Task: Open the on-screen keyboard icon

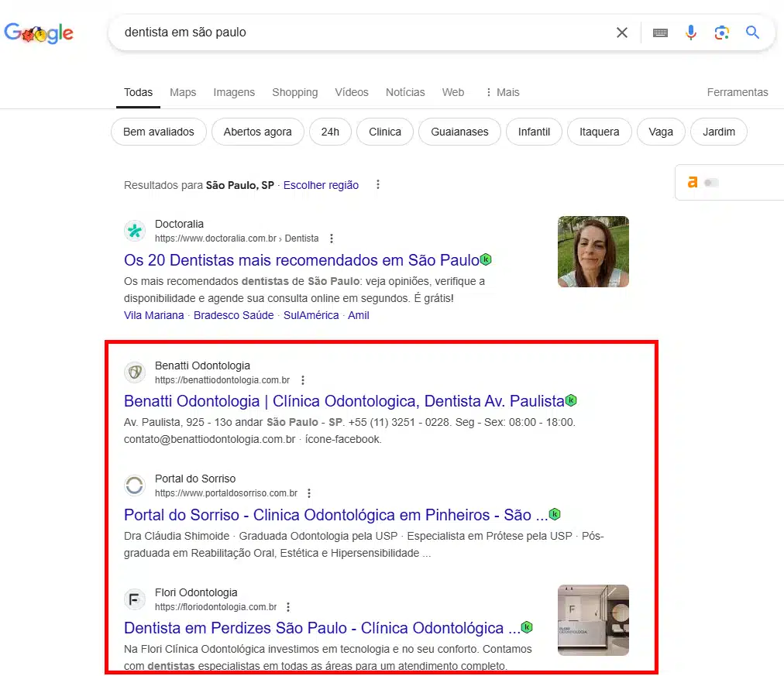Action: [x=659, y=33]
